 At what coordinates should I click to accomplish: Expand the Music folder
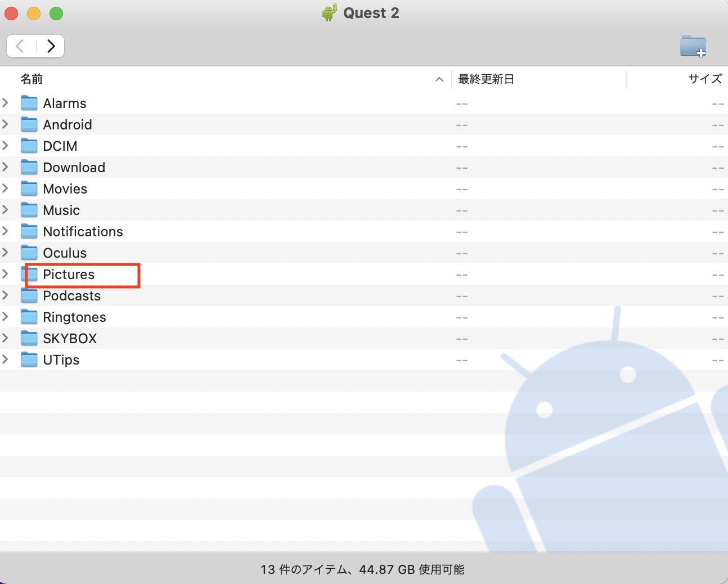[x=6, y=209]
